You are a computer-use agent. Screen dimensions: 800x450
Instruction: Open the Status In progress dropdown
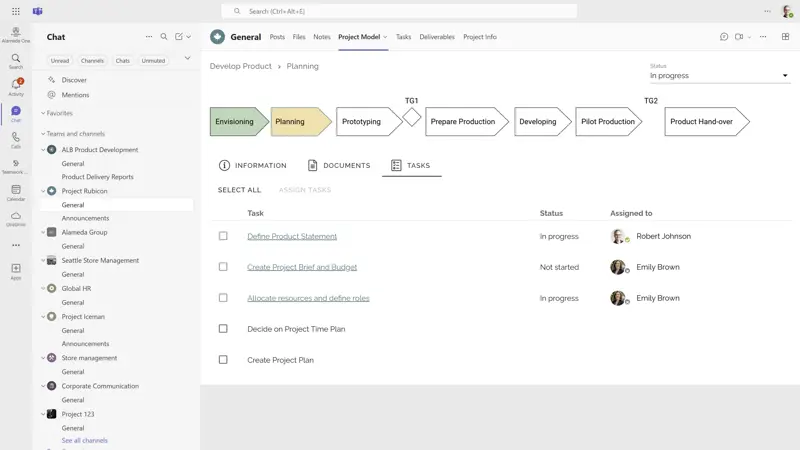(719, 76)
